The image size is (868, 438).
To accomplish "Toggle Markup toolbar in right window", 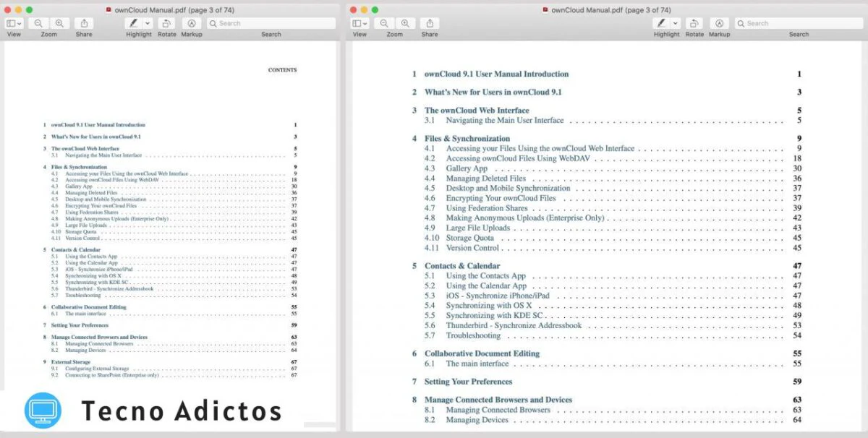I will pyautogui.click(x=719, y=23).
